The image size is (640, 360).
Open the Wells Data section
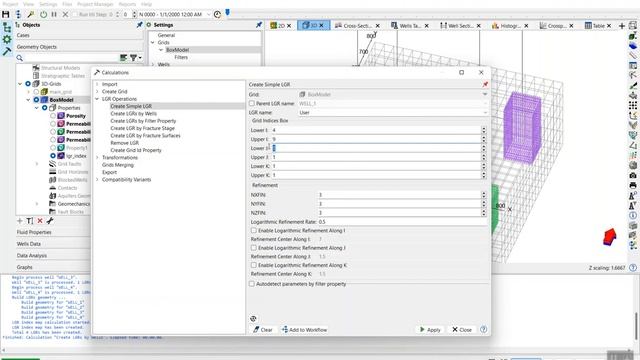pos(29,244)
